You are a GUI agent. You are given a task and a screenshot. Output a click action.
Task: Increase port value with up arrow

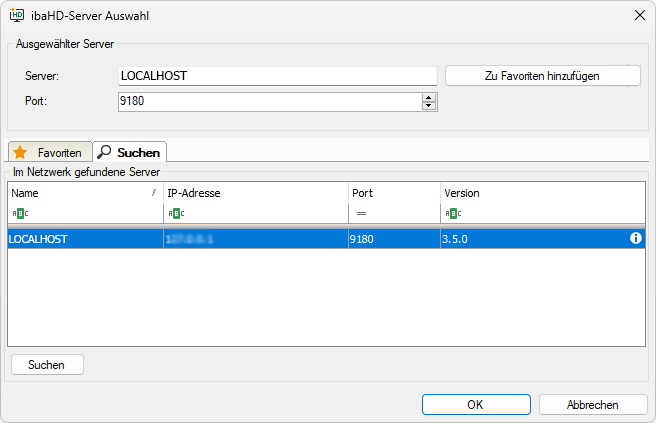(428, 98)
